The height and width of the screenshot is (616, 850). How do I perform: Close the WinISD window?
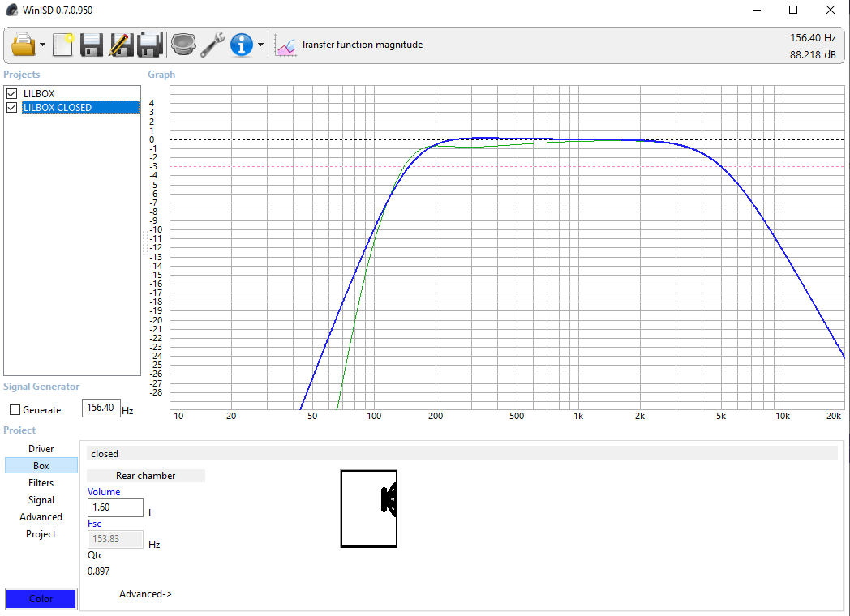pyautogui.click(x=830, y=10)
